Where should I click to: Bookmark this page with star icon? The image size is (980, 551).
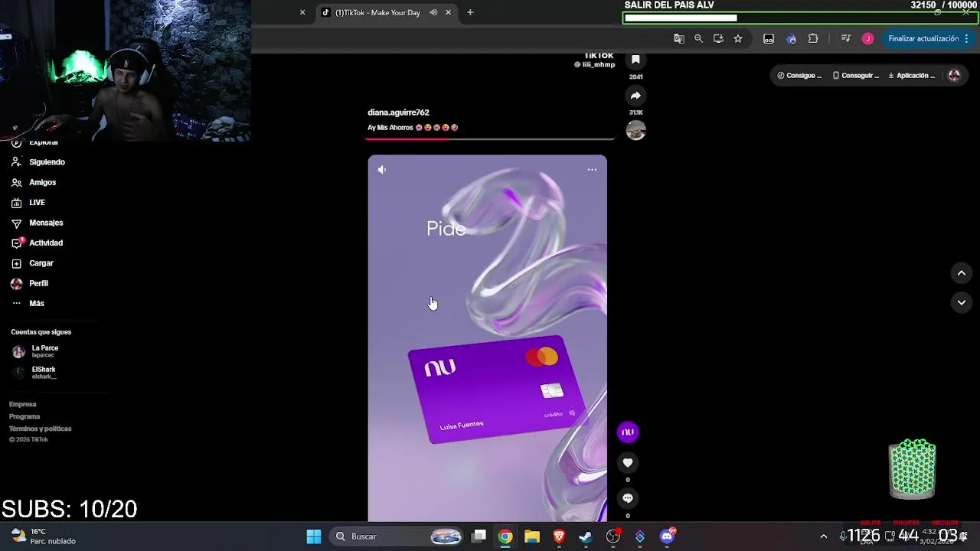tap(738, 38)
